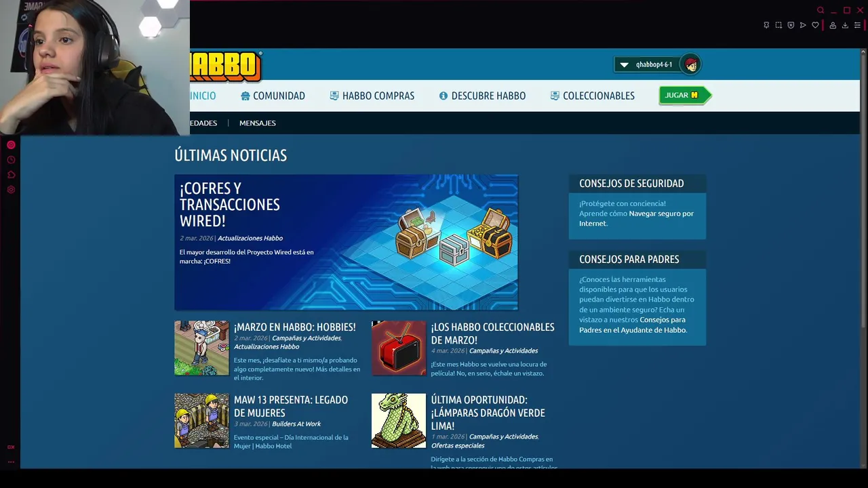Follow the Navegar seguro por Internet link
This screenshot has height=488, width=868.
(x=636, y=218)
